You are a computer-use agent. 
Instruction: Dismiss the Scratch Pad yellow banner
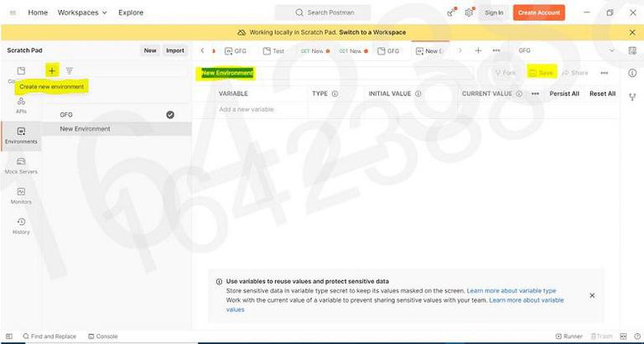pyautogui.click(x=632, y=32)
